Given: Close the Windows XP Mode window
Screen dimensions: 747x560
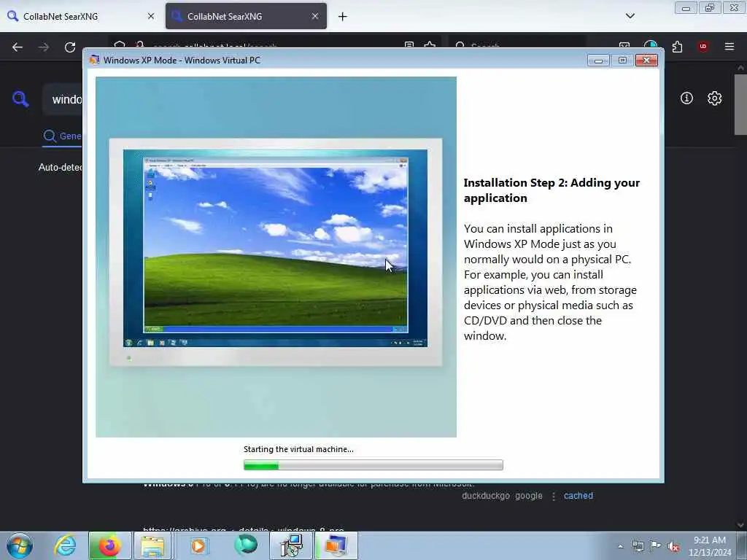Looking at the screenshot, I should [x=646, y=61].
